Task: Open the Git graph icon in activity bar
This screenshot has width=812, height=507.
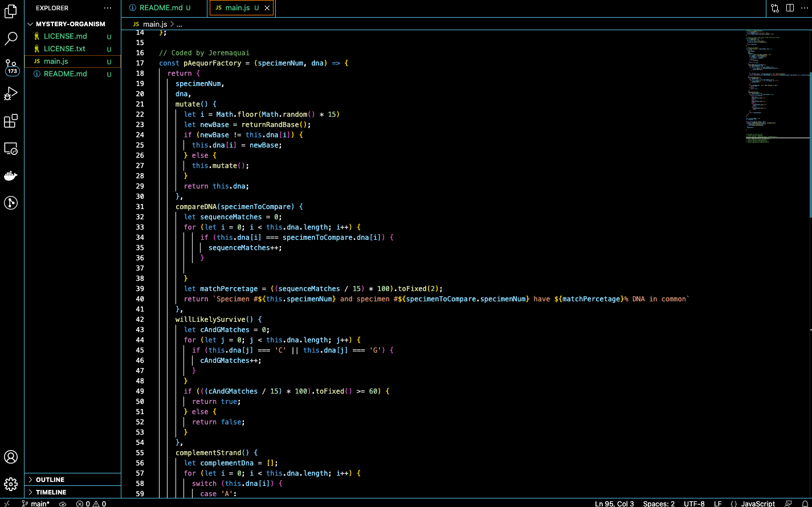Action: point(11,202)
